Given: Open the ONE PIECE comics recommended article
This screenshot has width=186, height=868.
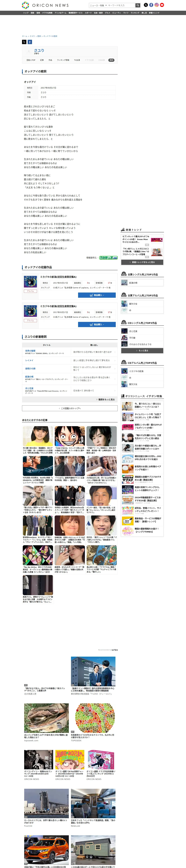Looking at the screenshot, I should coord(70,440).
